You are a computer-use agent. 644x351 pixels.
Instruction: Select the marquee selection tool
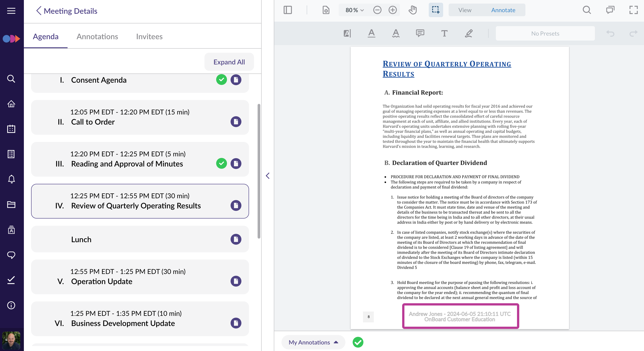pos(436,10)
